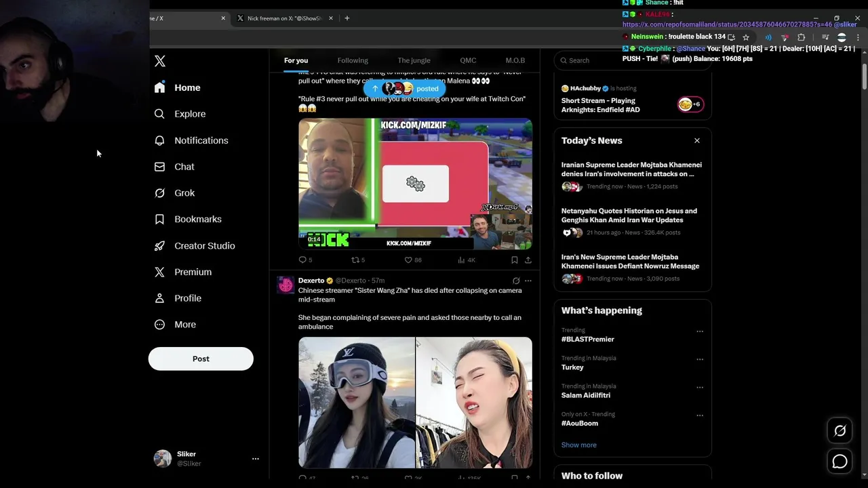The width and height of the screenshot is (868, 488).
Task: Click the Dexerto author name
Action: click(x=311, y=281)
